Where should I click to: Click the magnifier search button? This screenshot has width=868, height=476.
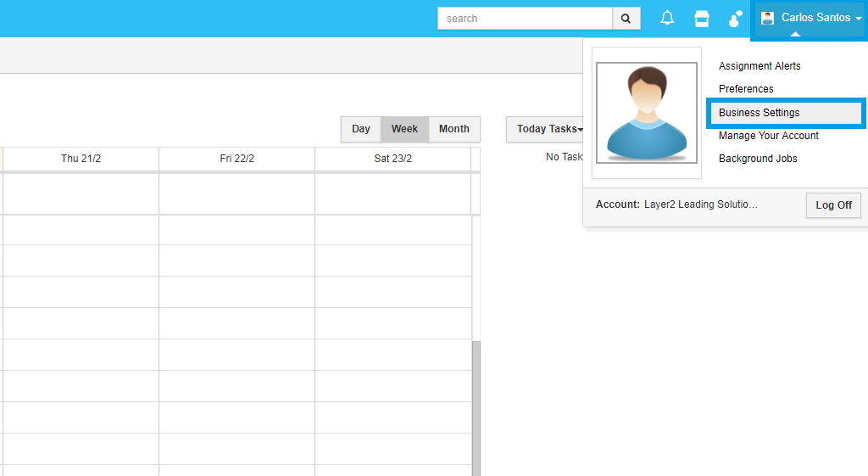pyautogui.click(x=626, y=19)
